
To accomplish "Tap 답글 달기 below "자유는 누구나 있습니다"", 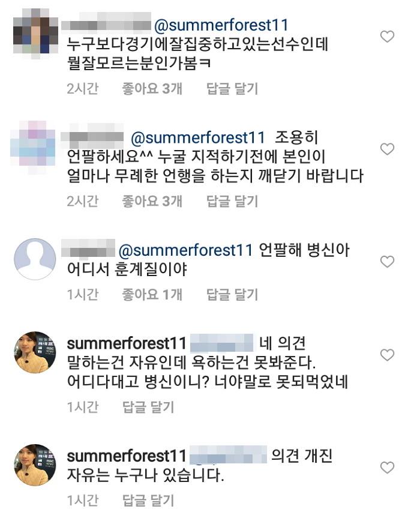I will tap(148, 499).
